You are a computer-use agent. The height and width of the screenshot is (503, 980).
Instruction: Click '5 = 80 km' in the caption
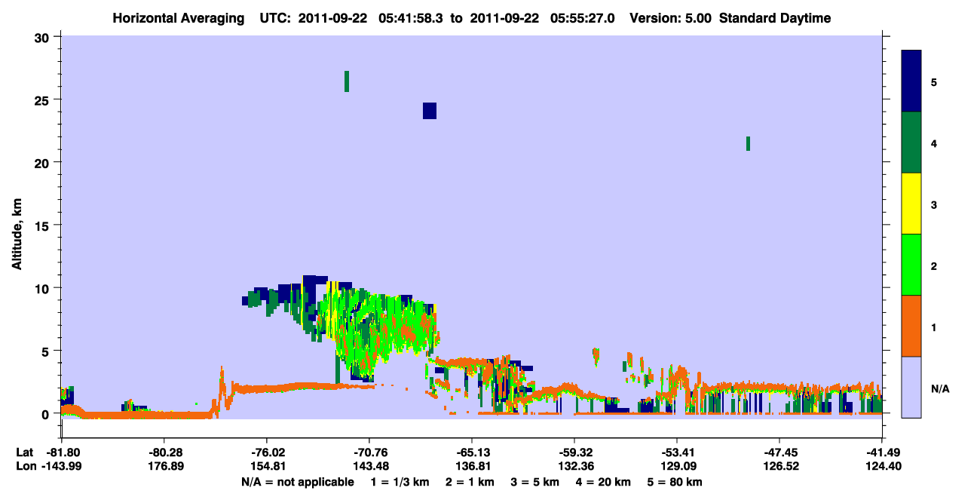673,482
